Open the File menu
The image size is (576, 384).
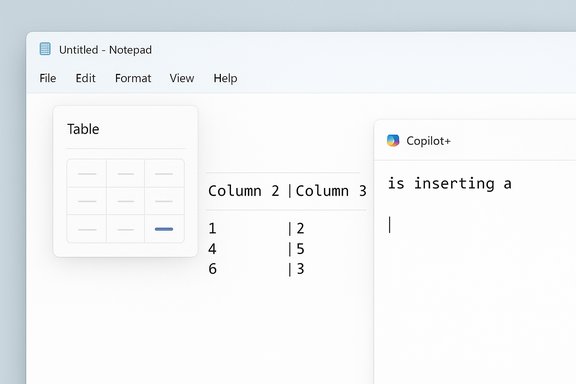tap(48, 78)
